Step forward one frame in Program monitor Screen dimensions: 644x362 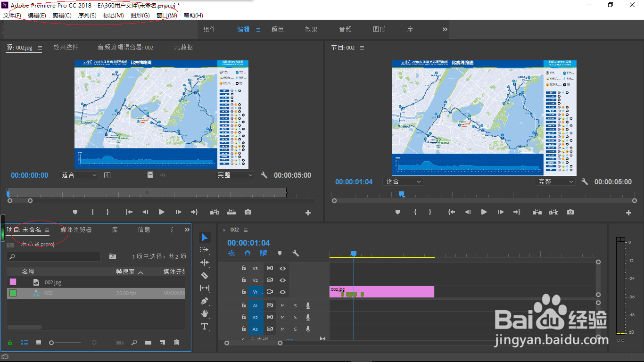(x=501, y=212)
